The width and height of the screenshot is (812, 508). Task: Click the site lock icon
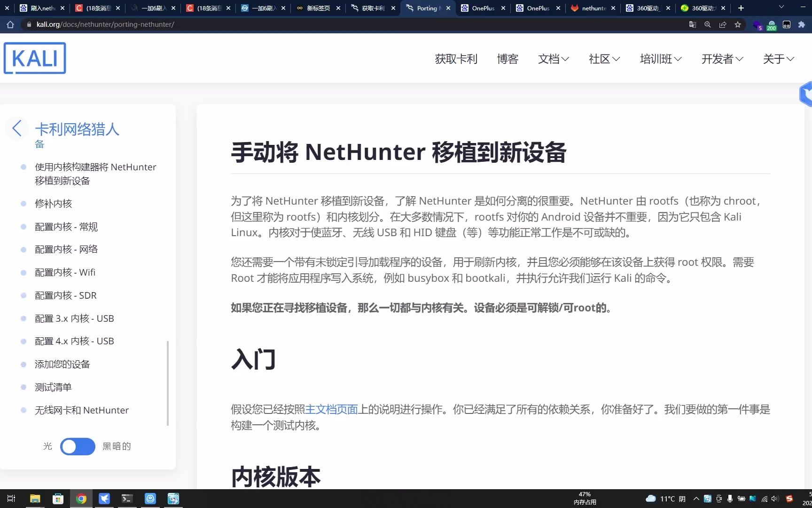(x=29, y=24)
